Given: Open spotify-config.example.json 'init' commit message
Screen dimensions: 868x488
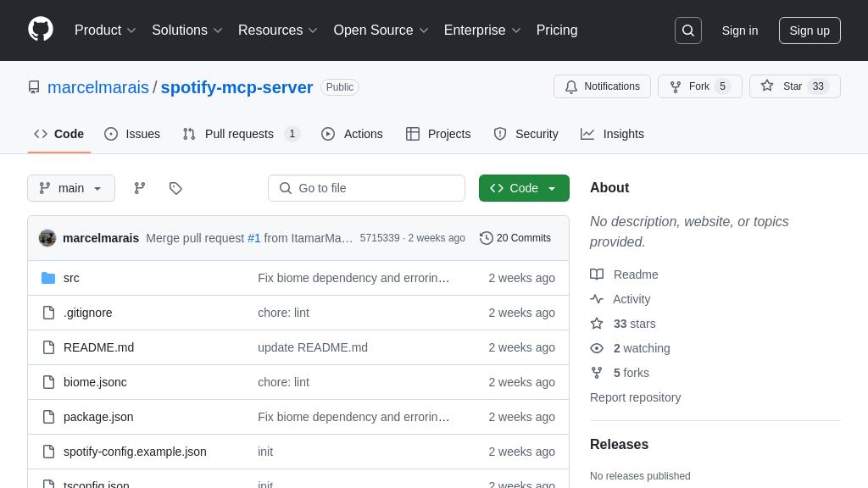Looking at the screenshot, I should tap(265, 452).
